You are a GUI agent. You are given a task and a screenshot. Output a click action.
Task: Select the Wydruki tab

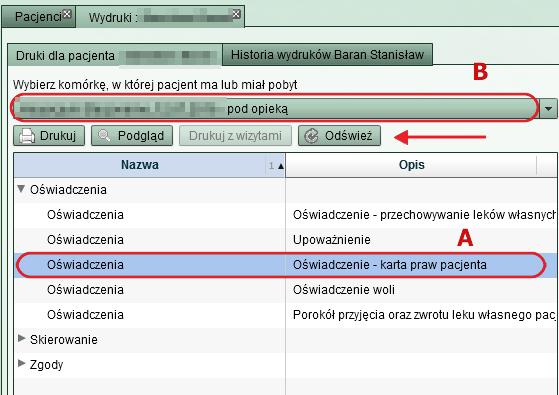click(160, 17)
